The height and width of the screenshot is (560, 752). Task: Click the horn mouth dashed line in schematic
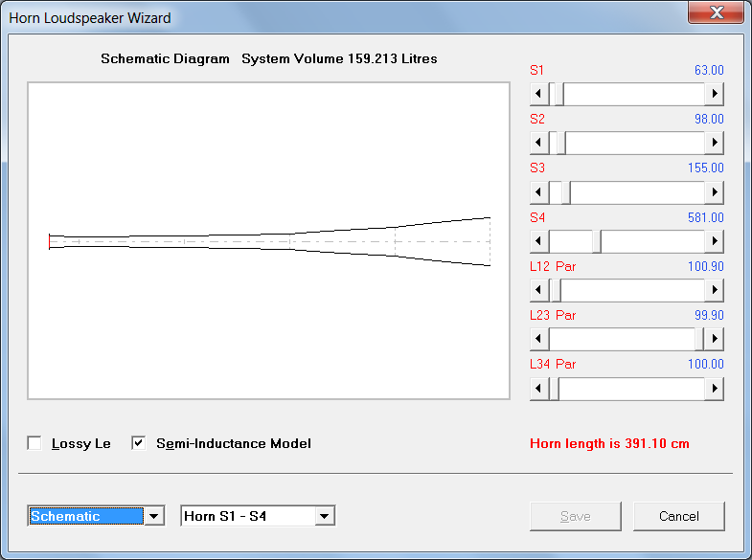[490, 241]
